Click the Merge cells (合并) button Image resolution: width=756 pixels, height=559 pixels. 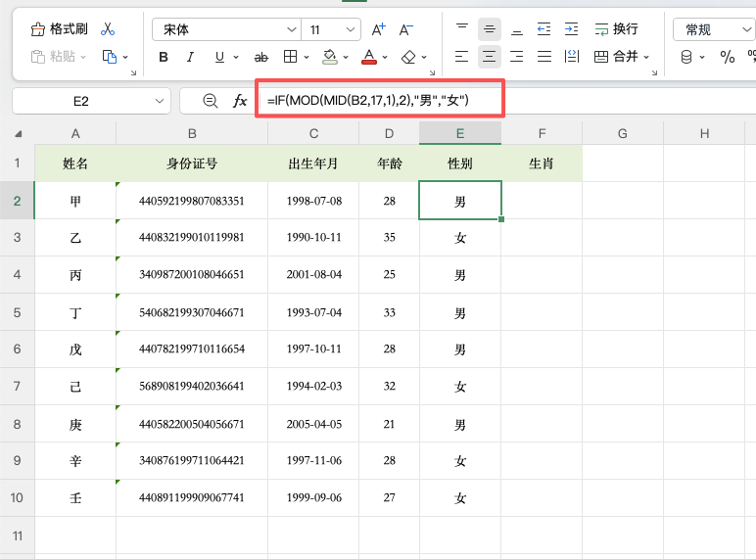click(x=616, y=57)
